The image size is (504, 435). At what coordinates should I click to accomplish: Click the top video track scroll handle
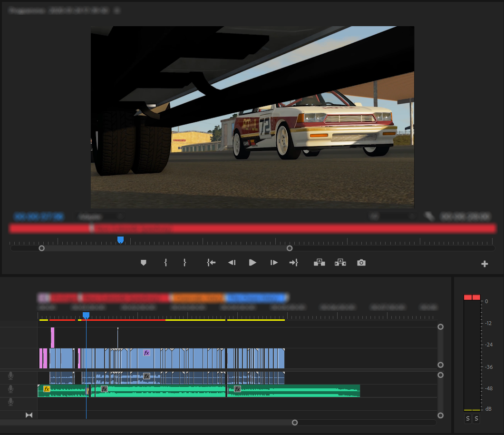coord(441,327)
